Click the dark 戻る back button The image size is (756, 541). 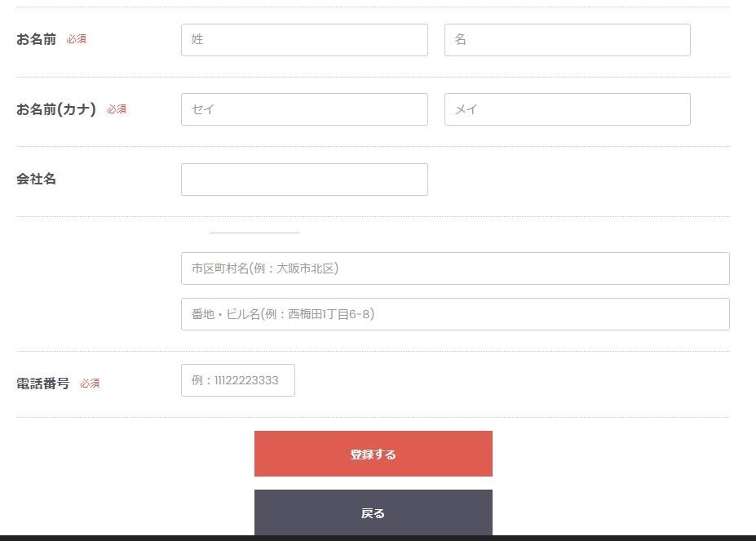tap(373, 513)
